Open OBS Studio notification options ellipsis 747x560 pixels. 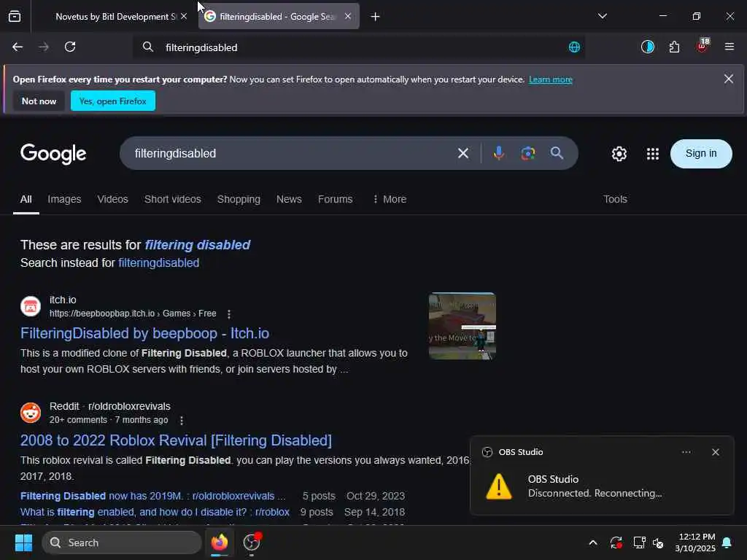click(686, 452)
